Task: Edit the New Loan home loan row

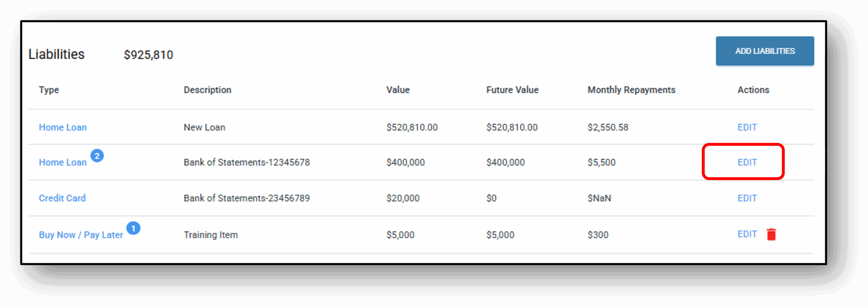Action: click(747, 127)
